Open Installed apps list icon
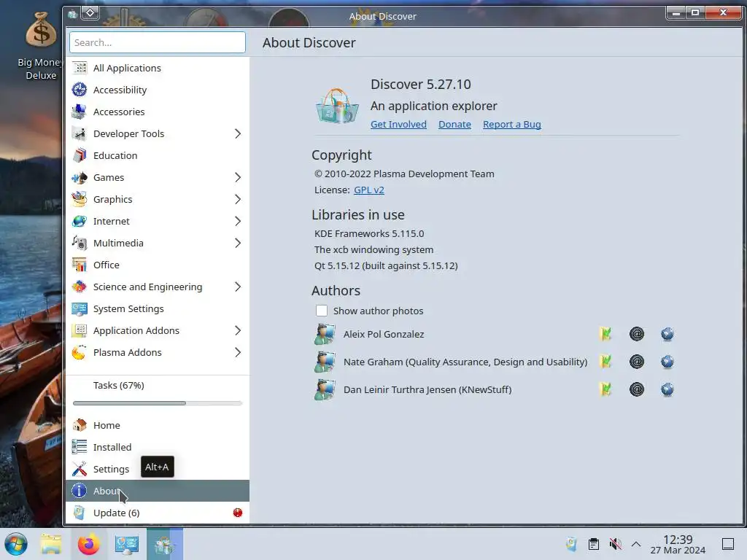This screenshot has width=747, height=560. coord(80,447)
